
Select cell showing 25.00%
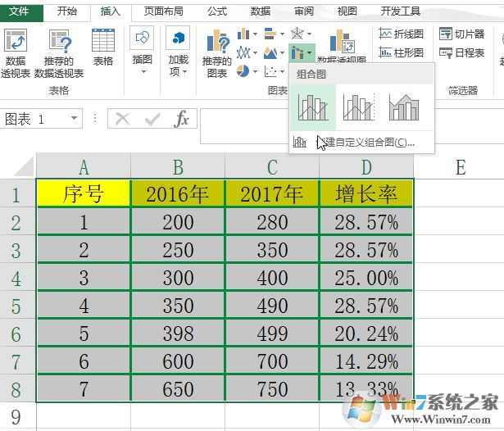(x=366, y=277)
